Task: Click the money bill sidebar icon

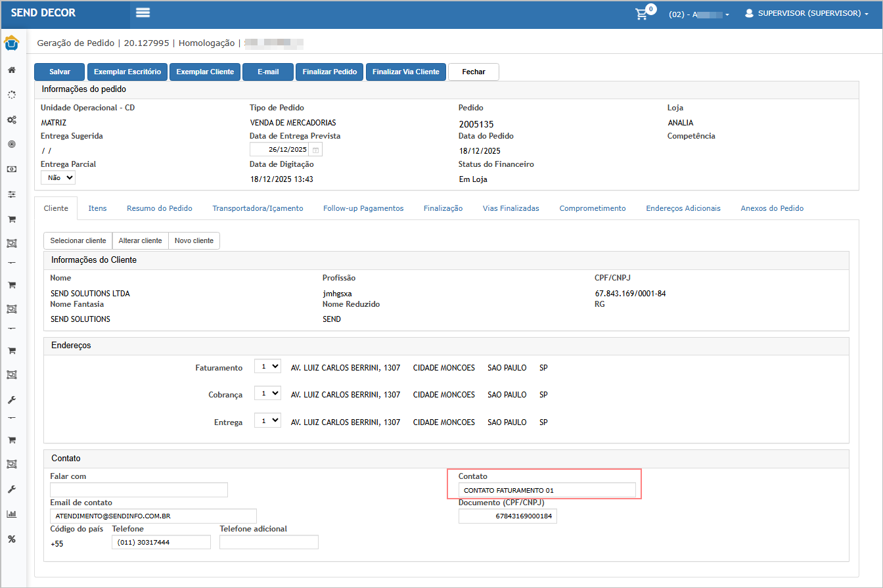Action: 11,169
